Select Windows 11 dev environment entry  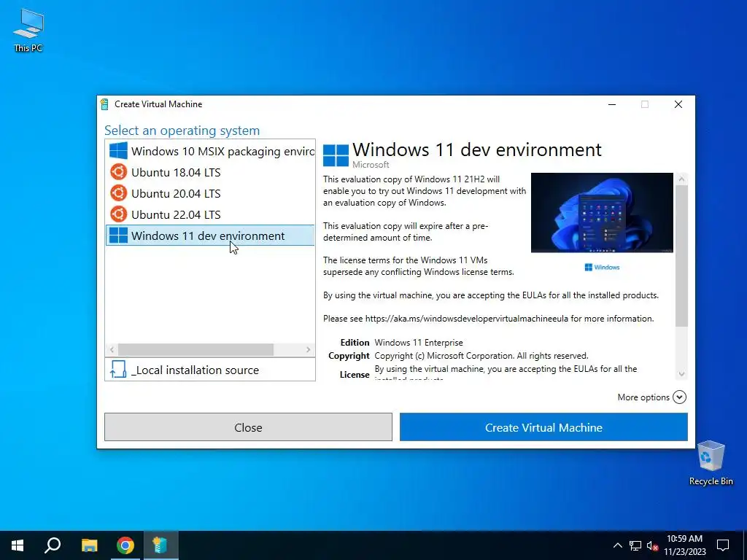(x=210, y=236)
